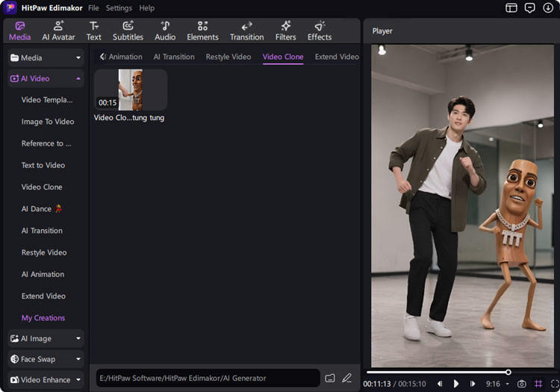Click the AI Generator output path field
This screenshot has height=392, width=560.
pos(208,378)
